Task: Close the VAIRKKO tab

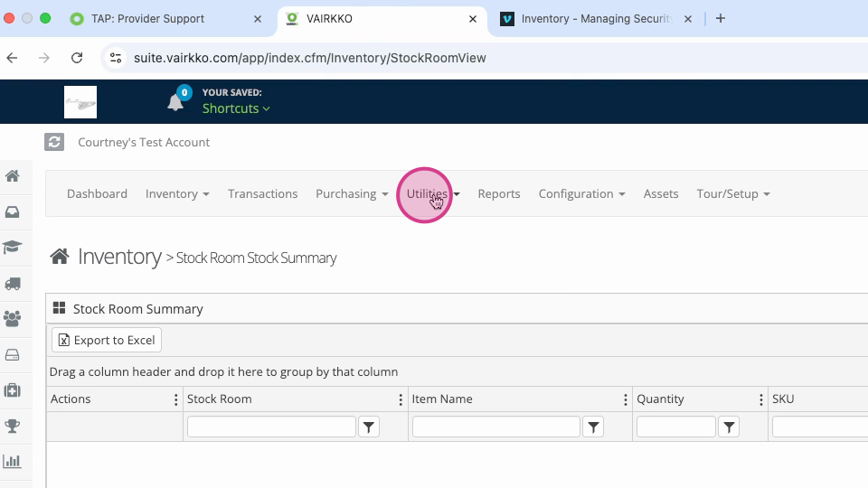Action: point(473,19)
